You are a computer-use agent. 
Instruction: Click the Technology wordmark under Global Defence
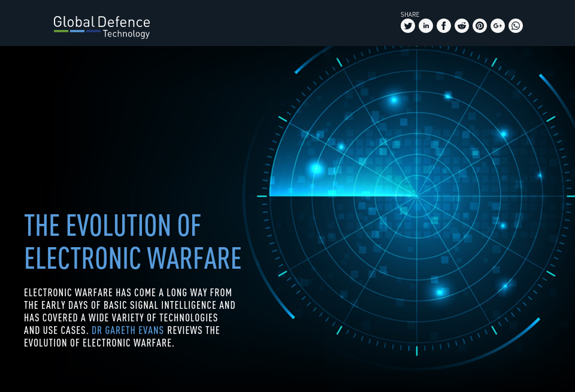coord(126,35)
